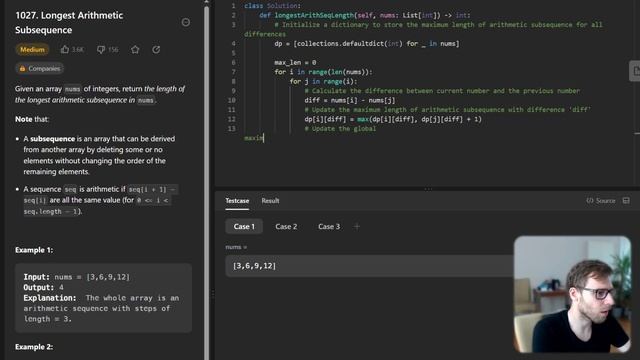Click the dp defaultdict code line
The height and width of the screenshot is (360, 640).
(x=367, y=44)
